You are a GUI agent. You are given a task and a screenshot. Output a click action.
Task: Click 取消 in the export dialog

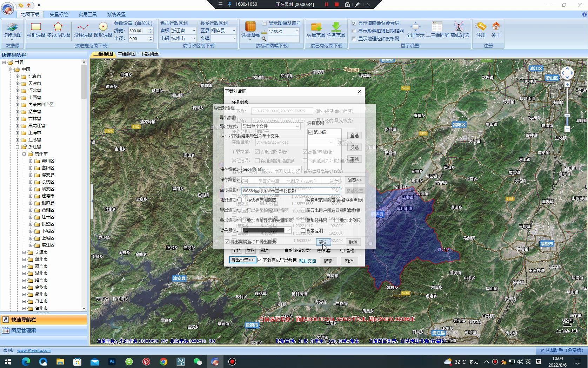coord(353,242)
